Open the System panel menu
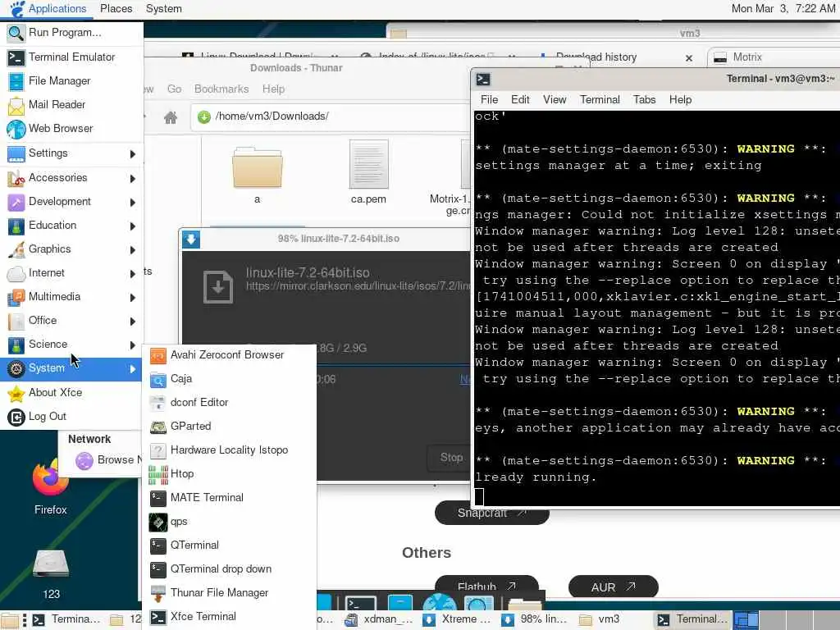The image size is (840, 630). (x=164, y=8)
